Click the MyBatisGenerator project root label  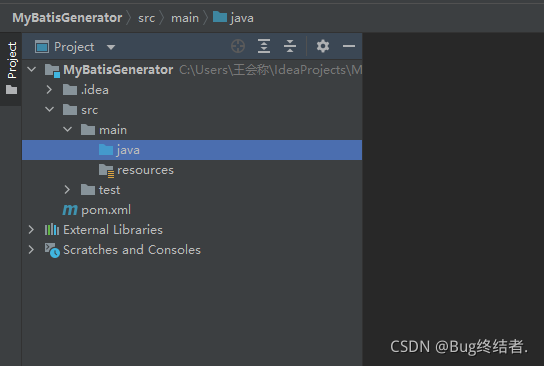tap(118, 70)
